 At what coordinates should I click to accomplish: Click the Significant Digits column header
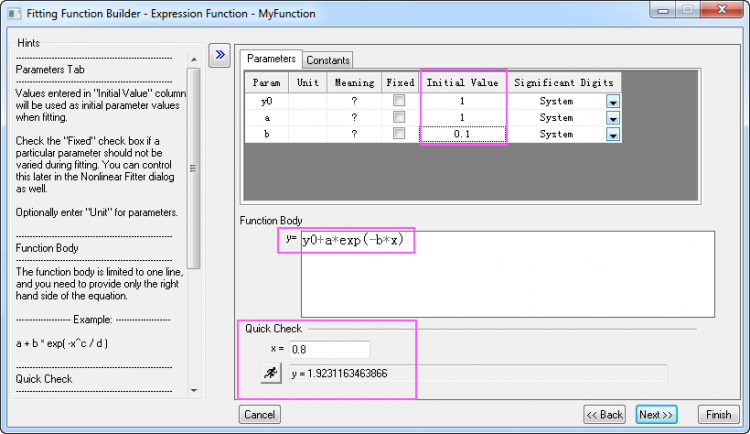(564, 82)
